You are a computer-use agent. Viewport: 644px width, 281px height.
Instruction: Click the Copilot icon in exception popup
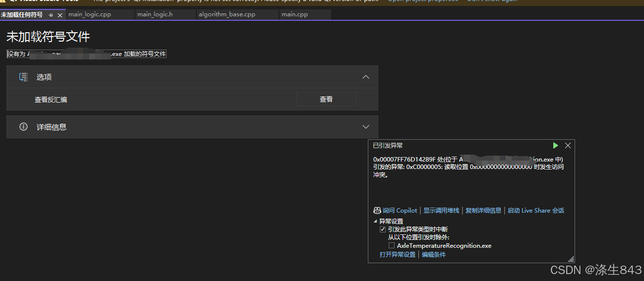(377, 211)
